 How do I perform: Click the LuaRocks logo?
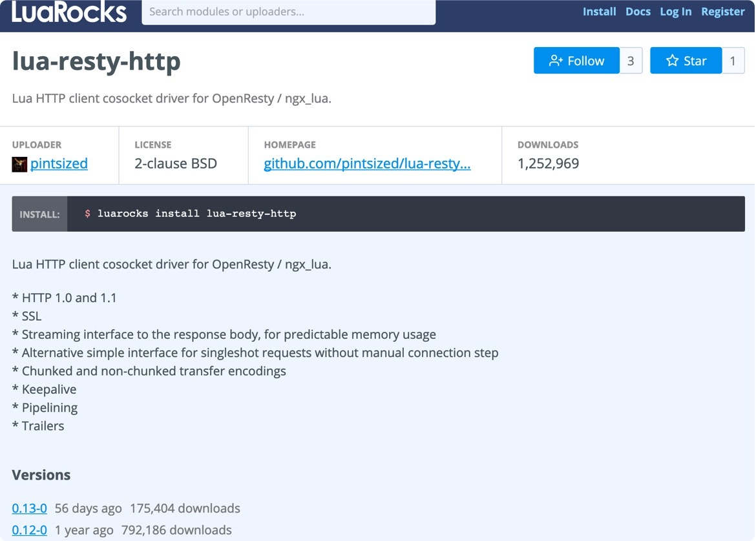click(69, 12)
